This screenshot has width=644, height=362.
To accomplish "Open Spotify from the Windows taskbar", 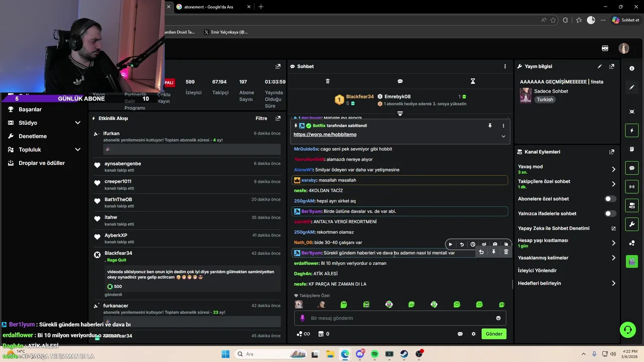I will point(374,354).
